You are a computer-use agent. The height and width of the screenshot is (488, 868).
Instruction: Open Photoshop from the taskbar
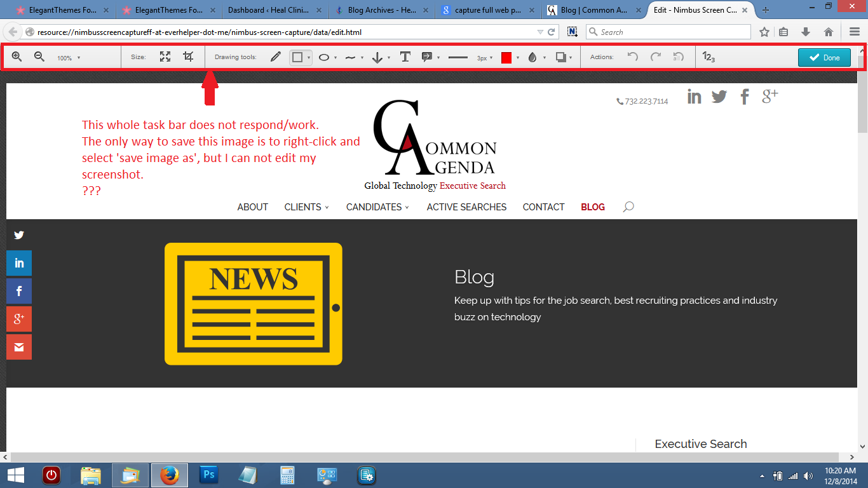[209, 475]
